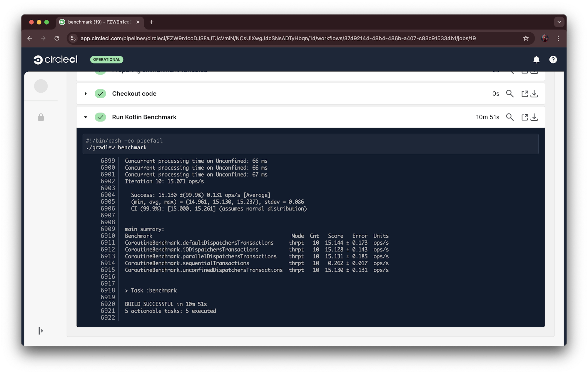The width and height of the screenshot is (588, 374).
Task: Open CircleCI help via question mark icon
Action: tap(553, 60)
